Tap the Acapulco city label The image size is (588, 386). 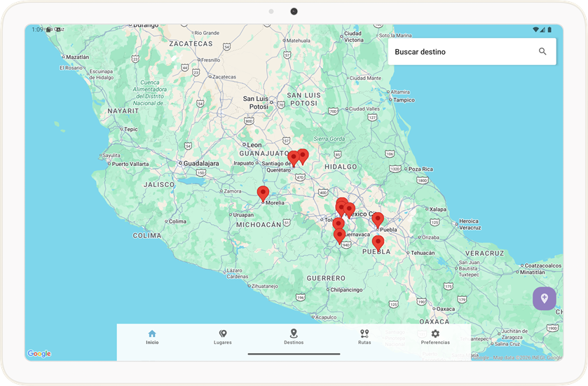tap(326, 317)
